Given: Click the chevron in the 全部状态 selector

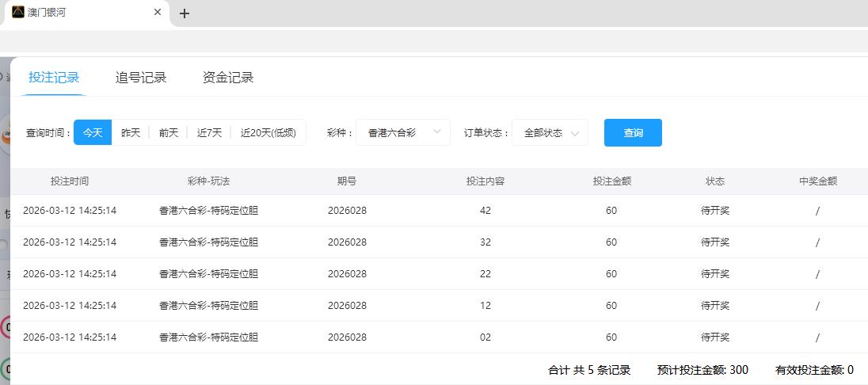Looking at the screenshot, I should point(575,133).
